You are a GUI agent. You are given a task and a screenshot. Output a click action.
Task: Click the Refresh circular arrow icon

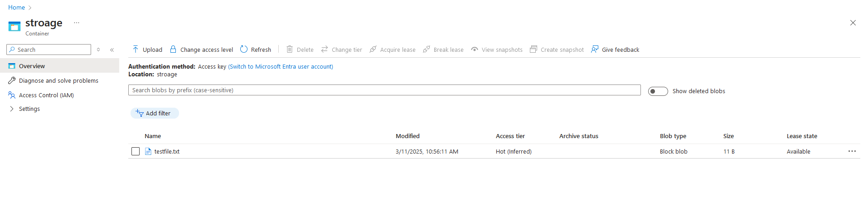point(244,49)
